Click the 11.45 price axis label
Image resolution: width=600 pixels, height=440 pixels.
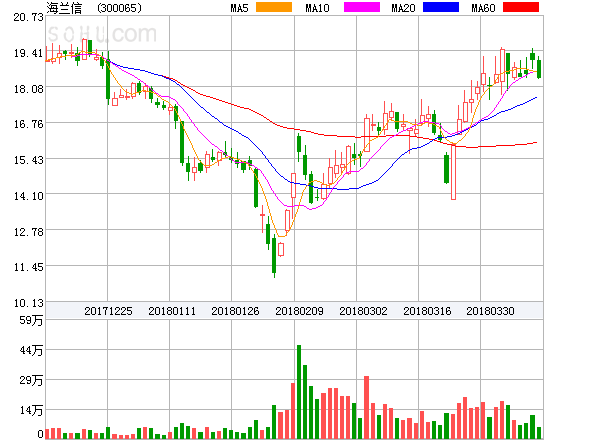[x=28, y=267]
